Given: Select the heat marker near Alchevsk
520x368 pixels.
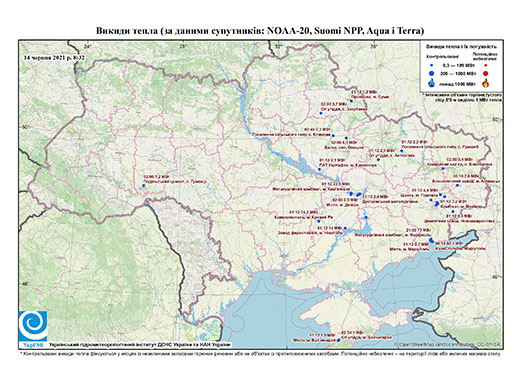Looking at the screenshot, I should [x=457, y=185].
